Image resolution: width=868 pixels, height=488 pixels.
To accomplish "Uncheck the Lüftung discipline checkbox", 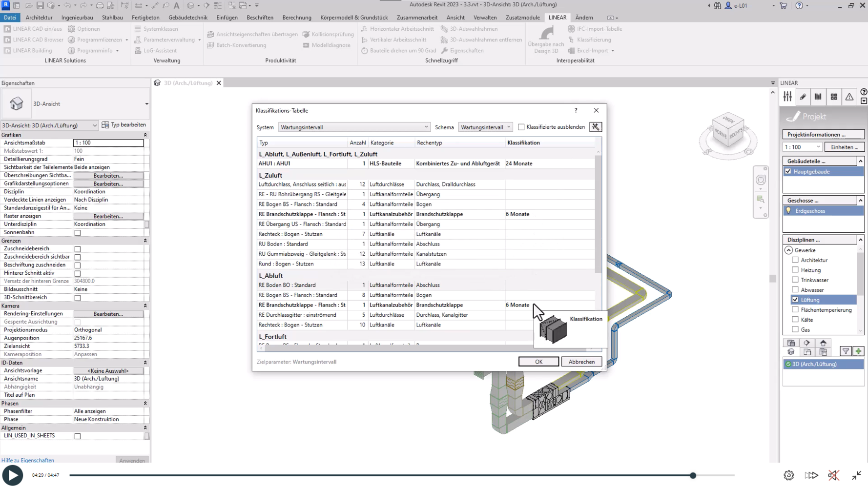I will pos(795,300).
